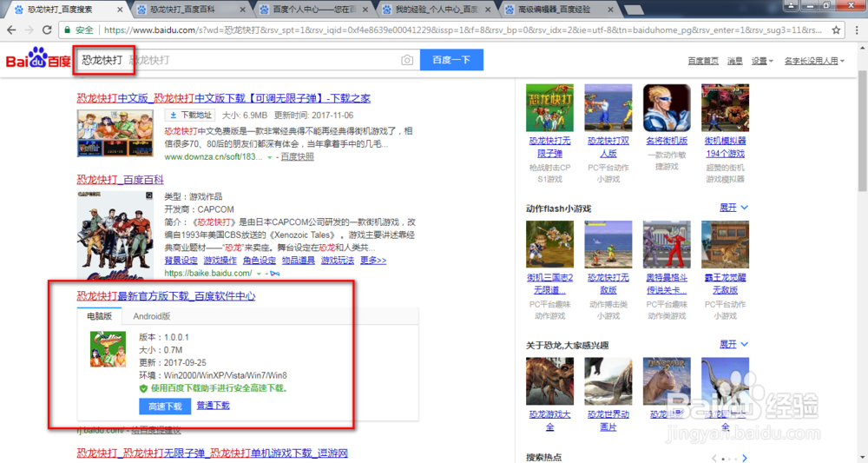Image resolution: width=868 pixels, height=463 pixels.
Task: Open 街机模拟器194个游戏 thumbnail
Action: pyautogui.click(x=725, y=108)
